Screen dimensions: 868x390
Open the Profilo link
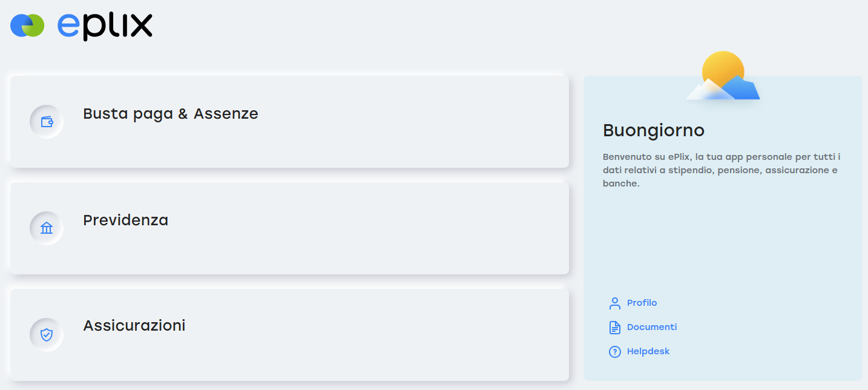(642, 303)
